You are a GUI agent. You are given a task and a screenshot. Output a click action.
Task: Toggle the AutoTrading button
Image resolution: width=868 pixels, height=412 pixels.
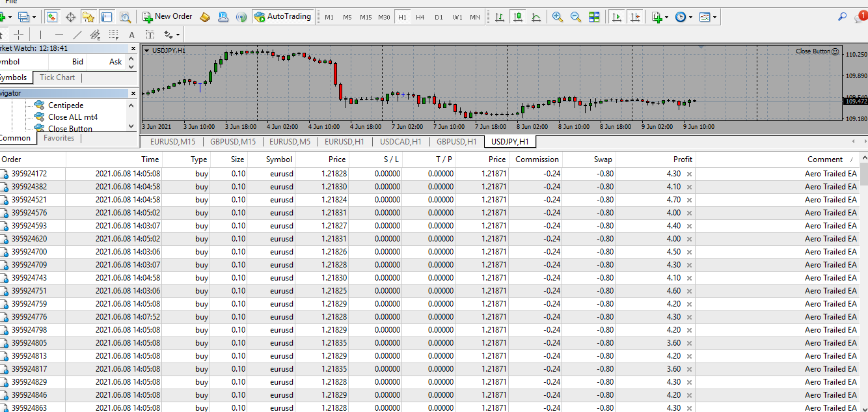click(x=283, y=16)
